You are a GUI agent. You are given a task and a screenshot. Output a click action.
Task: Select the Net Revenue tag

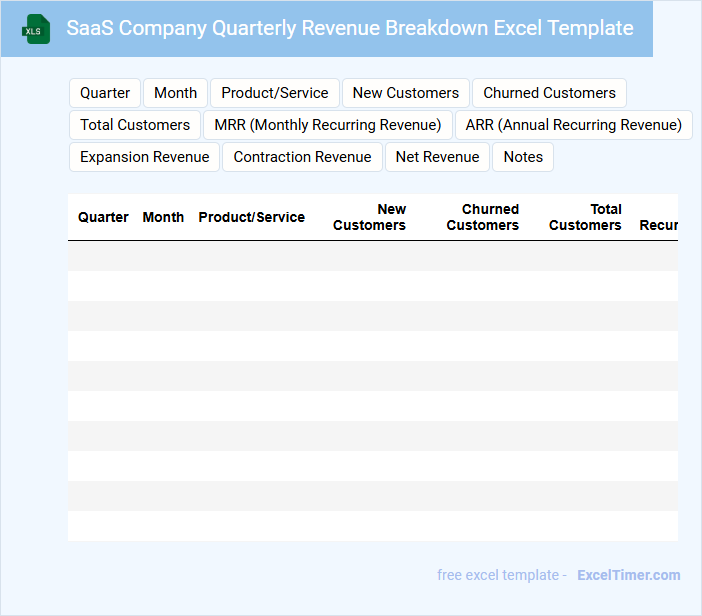point(437,157)
